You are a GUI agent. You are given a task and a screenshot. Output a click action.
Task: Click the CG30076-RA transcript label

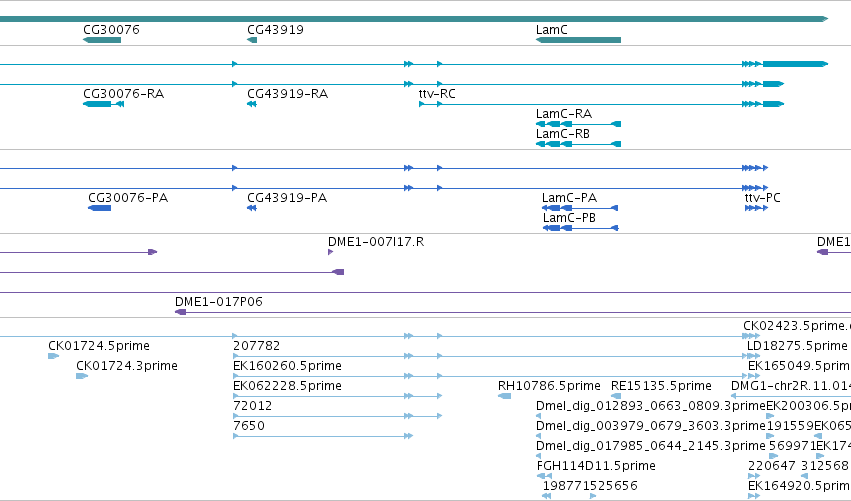click(123, 94)
